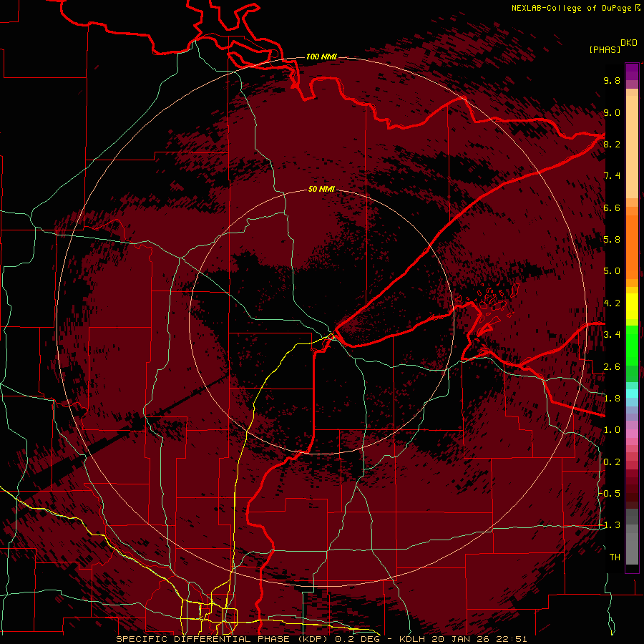Screen dimensions: 644x644
Task: Select the 0.2 legend value
Action: pos(612,462)
